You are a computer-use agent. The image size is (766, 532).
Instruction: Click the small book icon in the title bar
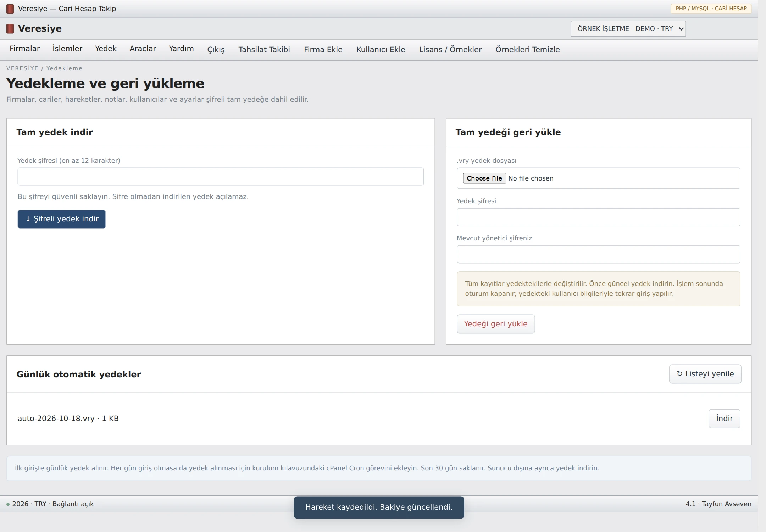(10, 9)
